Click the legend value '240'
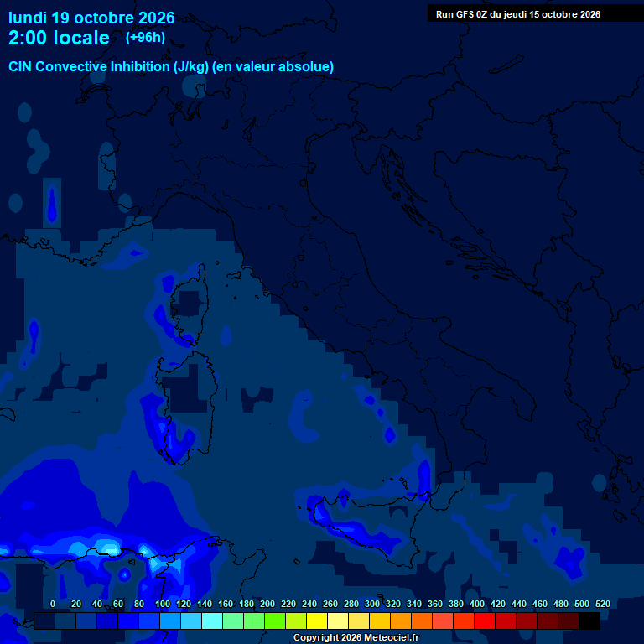The width and height of the screenshot is (644, 644). click(309, 604)
